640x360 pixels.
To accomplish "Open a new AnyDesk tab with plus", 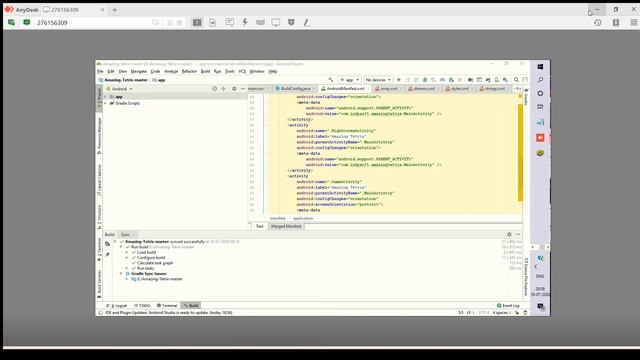I will [x=114, y=9].
